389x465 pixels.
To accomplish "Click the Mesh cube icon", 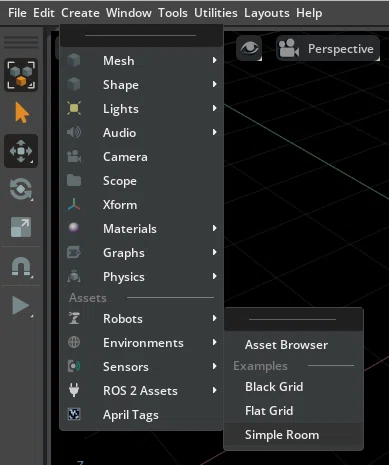I will pyautogui.click(x=74, y=60).
